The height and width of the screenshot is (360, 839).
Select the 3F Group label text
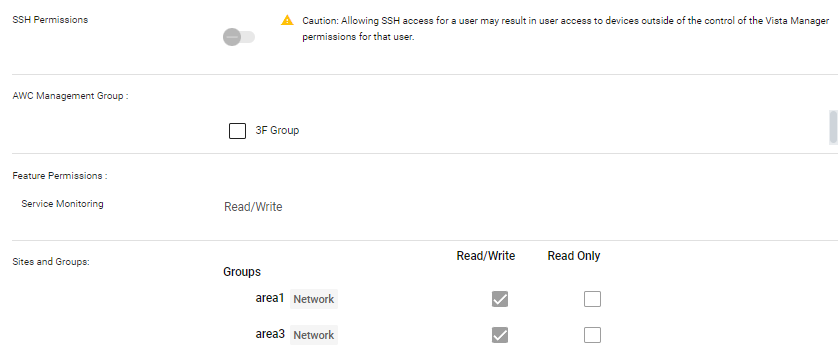pos(277,130)
